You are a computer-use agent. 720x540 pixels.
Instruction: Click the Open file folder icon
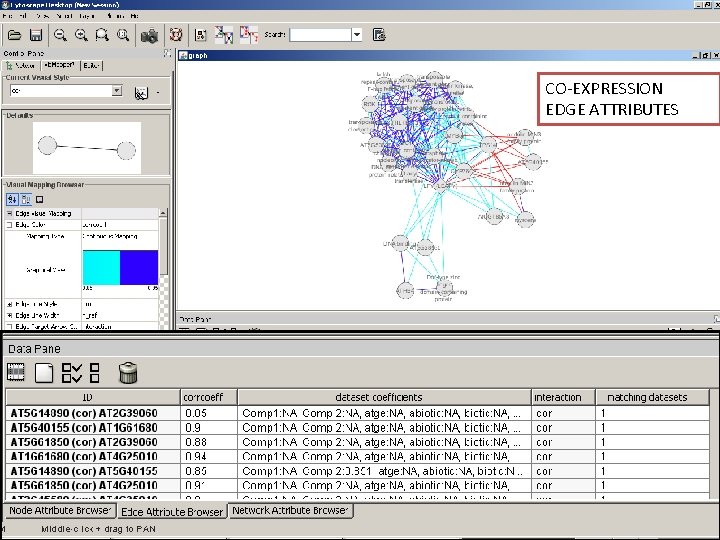pos(13,35)
